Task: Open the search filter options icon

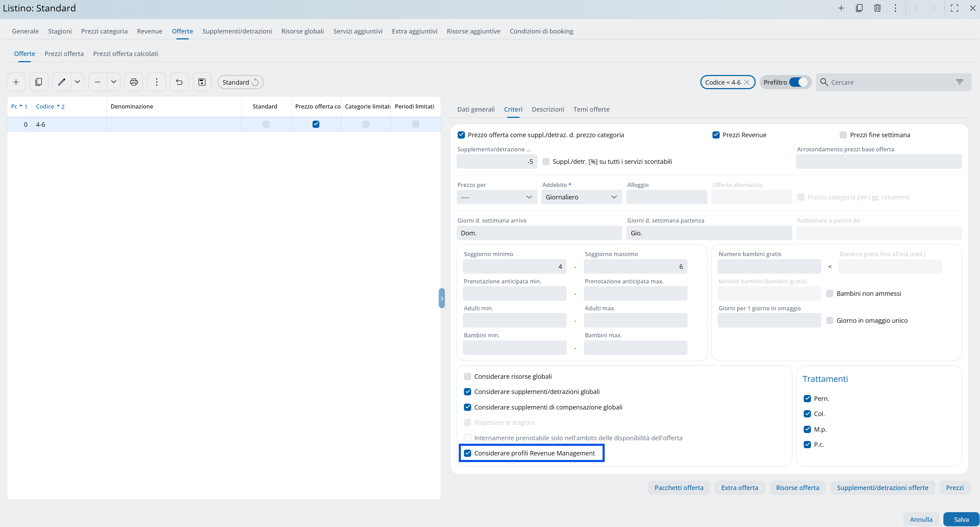Action: [960, 82]
